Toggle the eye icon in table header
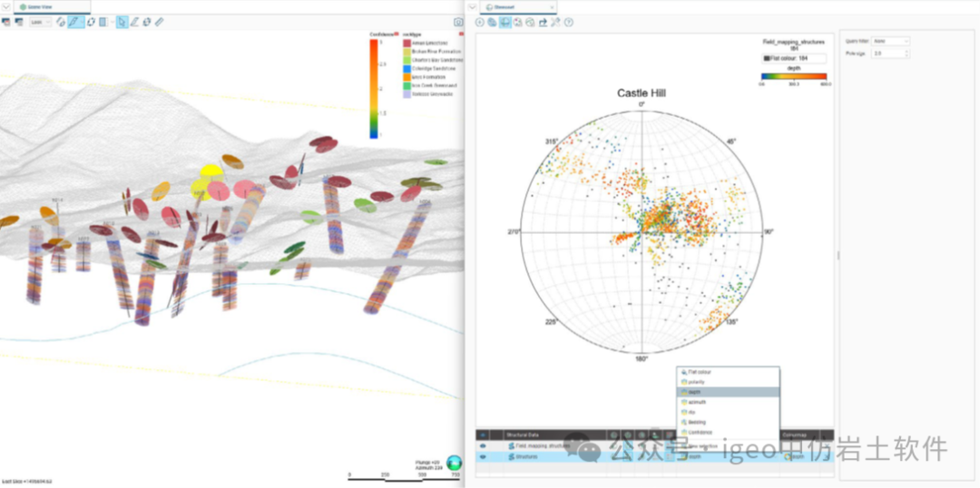The width and height of the screenshot is (980, 488). [483, 435]
